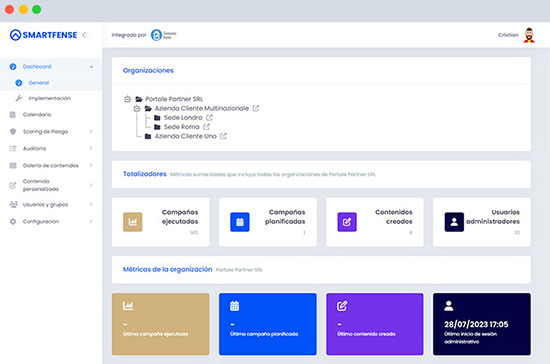550x364 pixels.
Task: Open Galería de contenidos
Action: (51, 165)
